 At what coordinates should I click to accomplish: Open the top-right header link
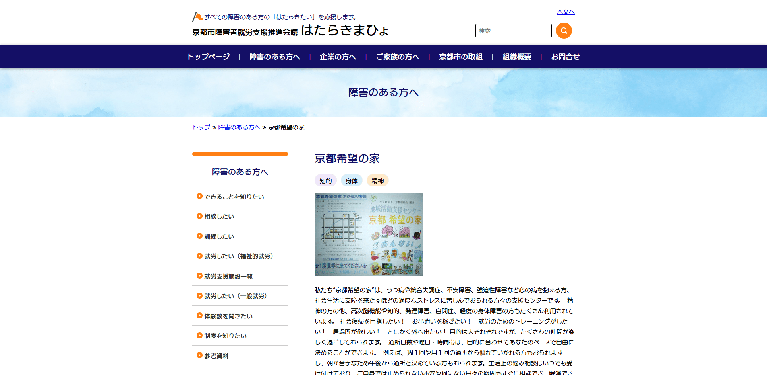tap(565, 12)
